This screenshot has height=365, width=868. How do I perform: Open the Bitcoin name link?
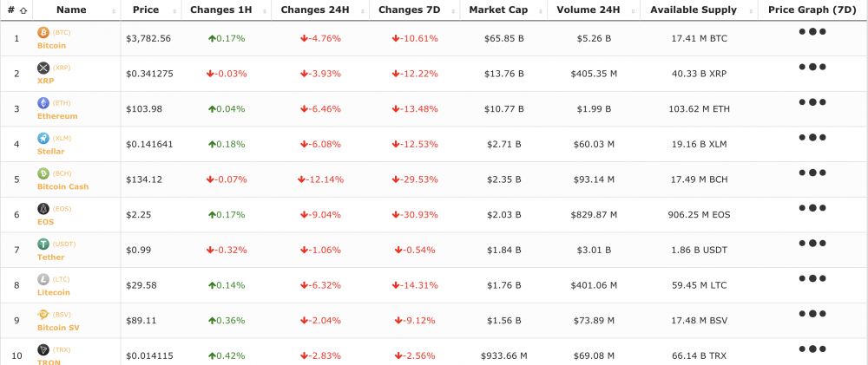click(52, 45)
